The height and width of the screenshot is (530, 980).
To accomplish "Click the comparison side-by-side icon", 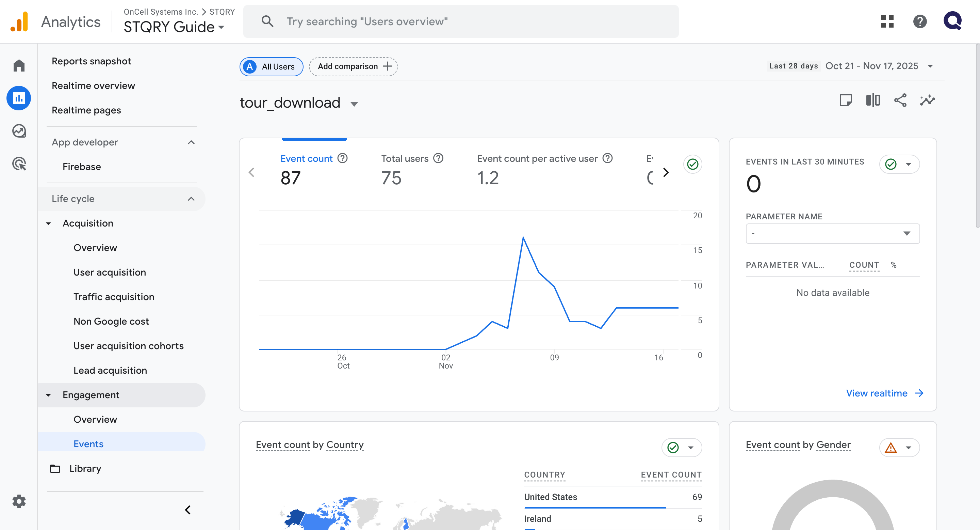I will [x=872, y=100].
